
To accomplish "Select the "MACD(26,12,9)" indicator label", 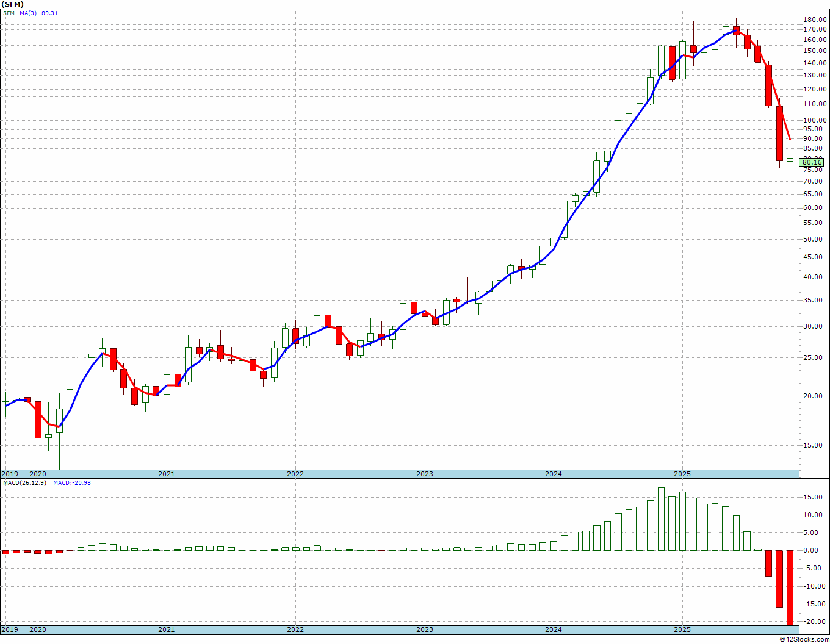I will coord(24,483).
